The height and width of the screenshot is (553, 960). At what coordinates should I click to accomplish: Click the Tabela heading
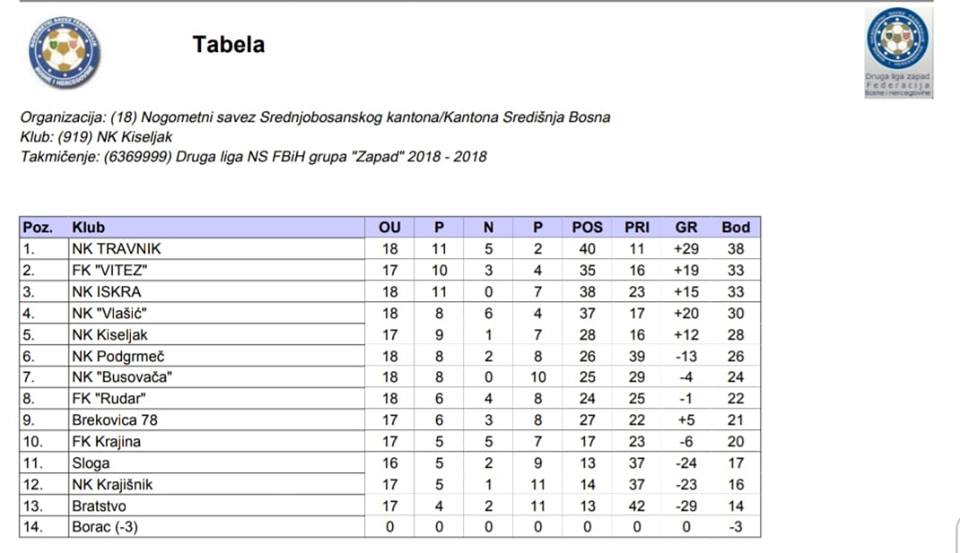(228, 45)
